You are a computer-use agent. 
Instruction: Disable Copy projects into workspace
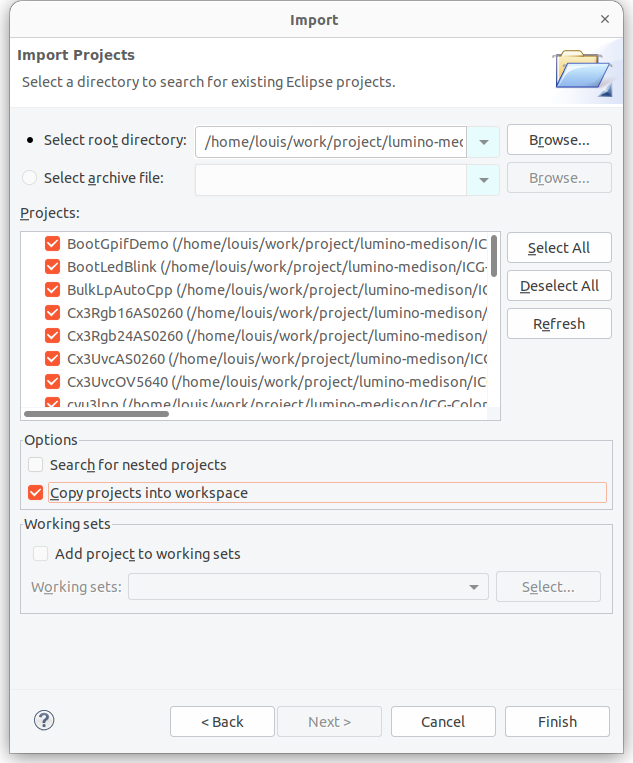point(36,493)
